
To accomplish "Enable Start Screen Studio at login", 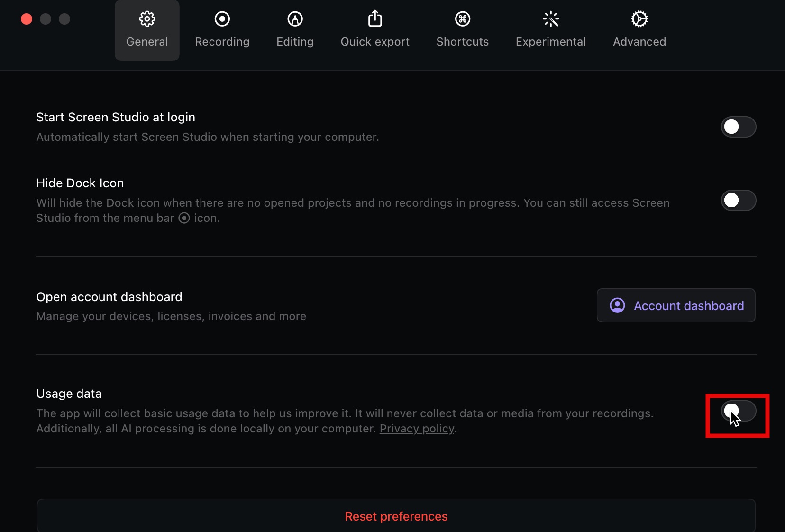I will pyautogui.click(x=738, y=127).
